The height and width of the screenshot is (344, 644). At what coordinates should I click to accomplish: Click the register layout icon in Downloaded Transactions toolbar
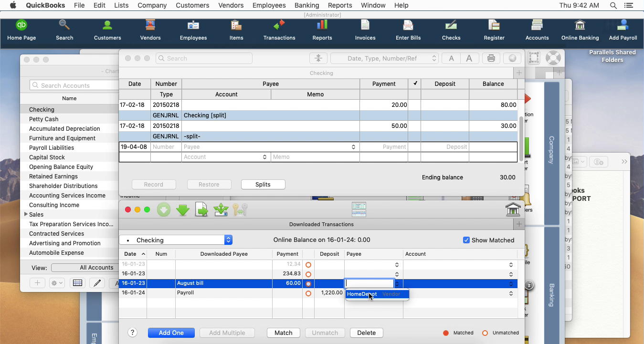pos(359,209)
